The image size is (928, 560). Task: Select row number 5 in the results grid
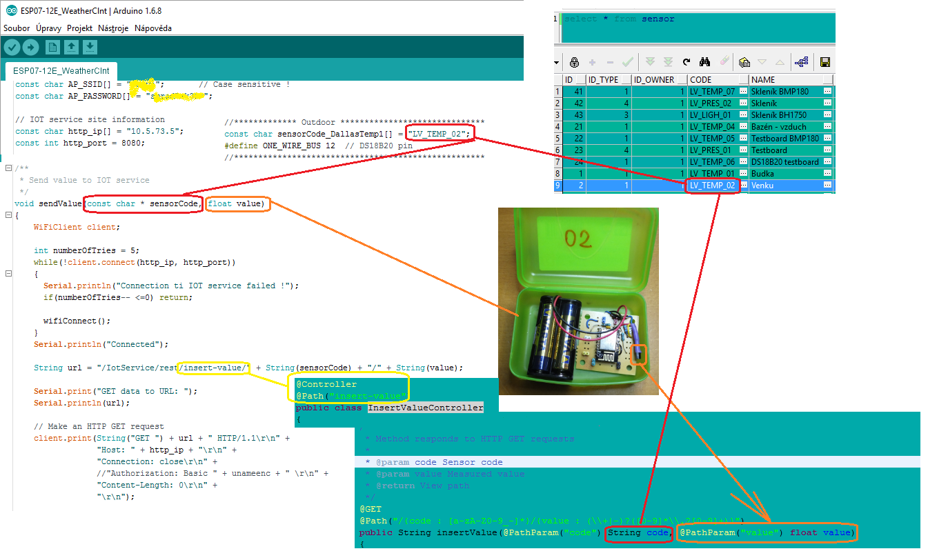click(557, 138)
